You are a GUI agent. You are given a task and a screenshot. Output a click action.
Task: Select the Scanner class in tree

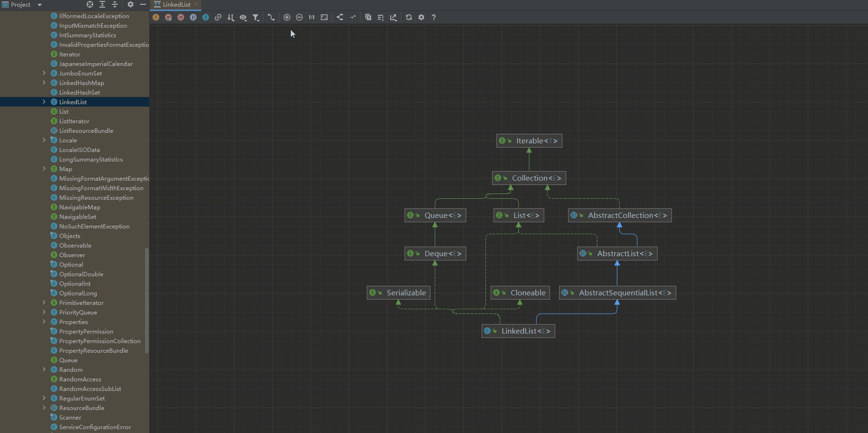pos(70,417)
